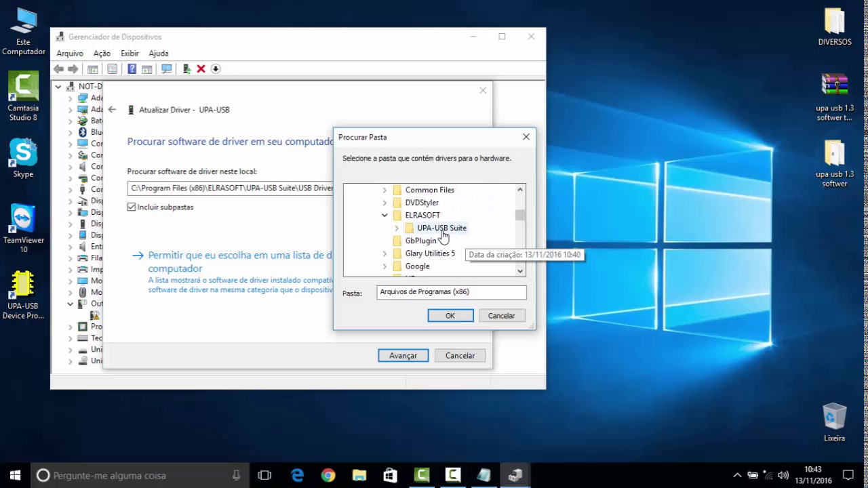Click the back arrow beside Atualizar Driver

(113, 109)
